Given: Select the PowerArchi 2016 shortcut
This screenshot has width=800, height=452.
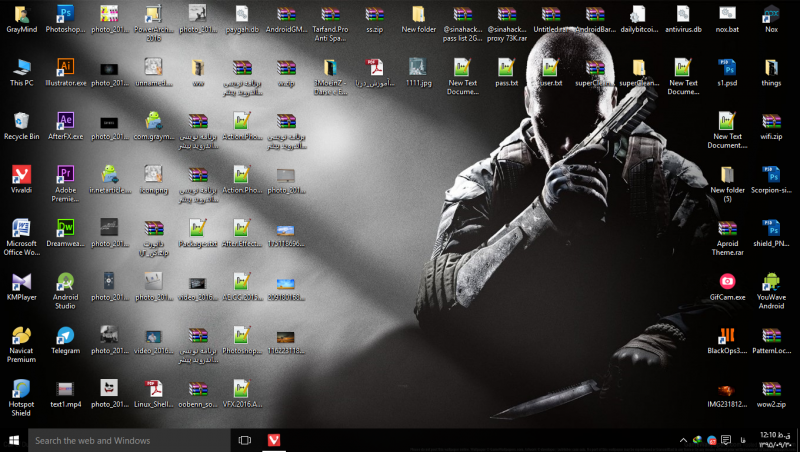Looking at the screenshot, I should (x=154, y=23).
